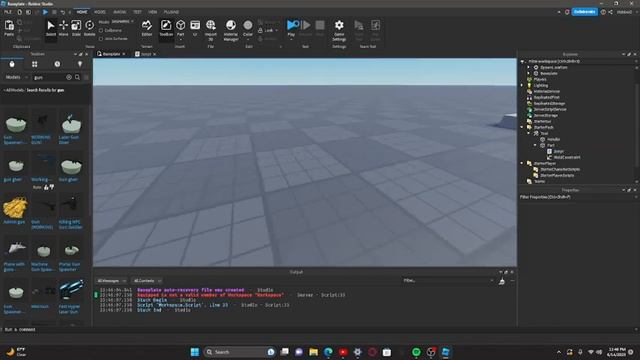Expand the Baseplate node in Explorer
This screenshot has width=640, height=360.
(x=529, y=73)
